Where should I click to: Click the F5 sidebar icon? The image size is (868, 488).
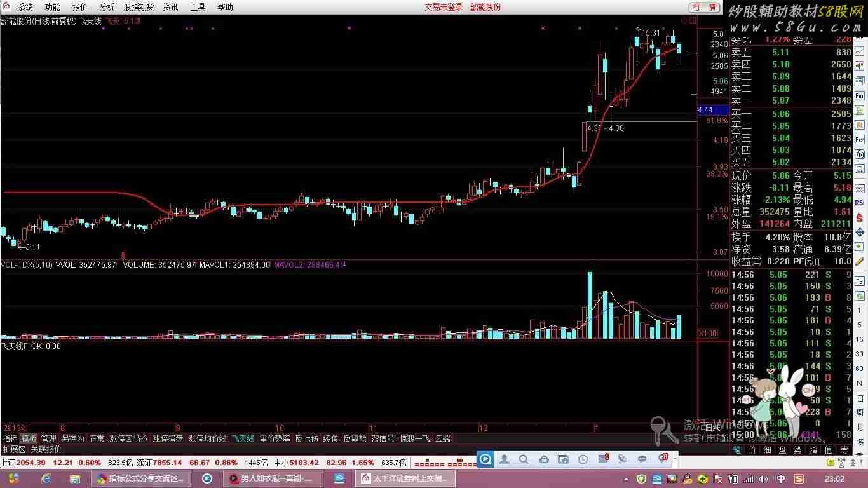tap(859, 280)
